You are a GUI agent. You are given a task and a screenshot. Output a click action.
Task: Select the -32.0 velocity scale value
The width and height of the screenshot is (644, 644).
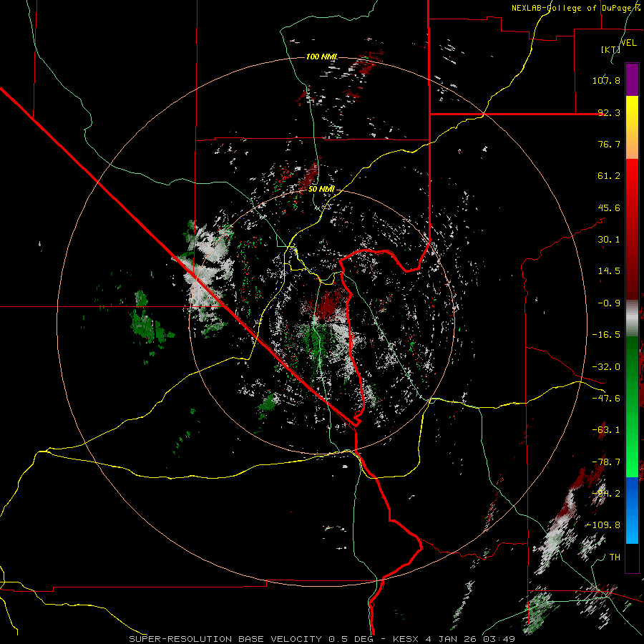tap(606, 367)
